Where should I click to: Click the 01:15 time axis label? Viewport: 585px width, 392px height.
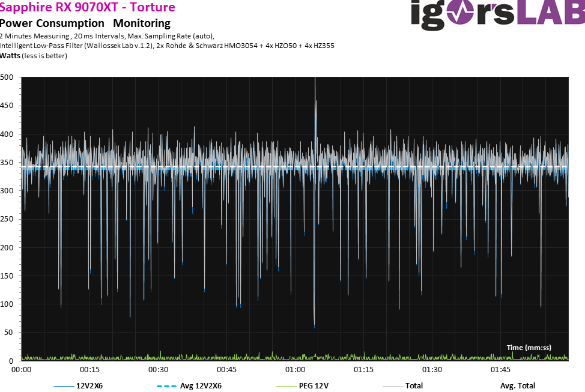[x=363, y=370]
